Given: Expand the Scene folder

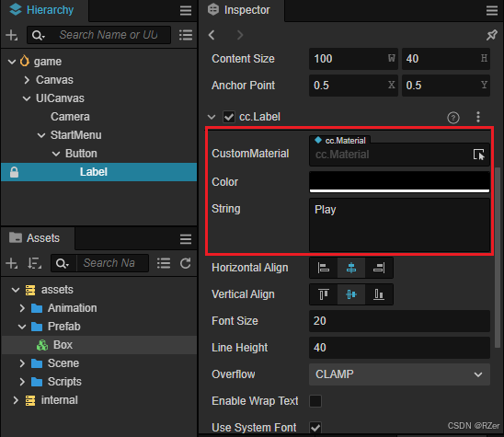Looking at the screenshot, I should coord(22,363).
